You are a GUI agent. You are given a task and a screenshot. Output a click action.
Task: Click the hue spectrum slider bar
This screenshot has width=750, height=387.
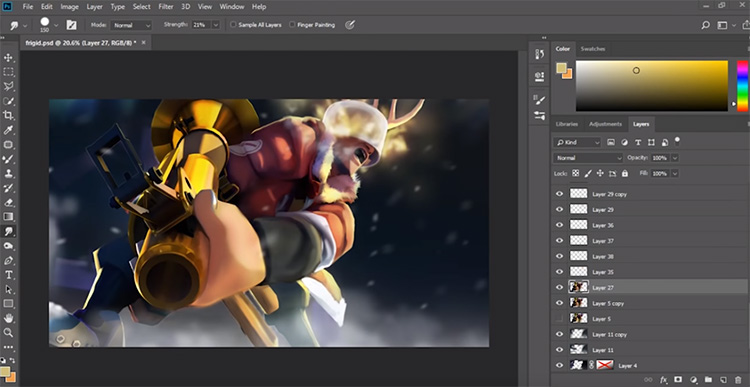point(742,86)
